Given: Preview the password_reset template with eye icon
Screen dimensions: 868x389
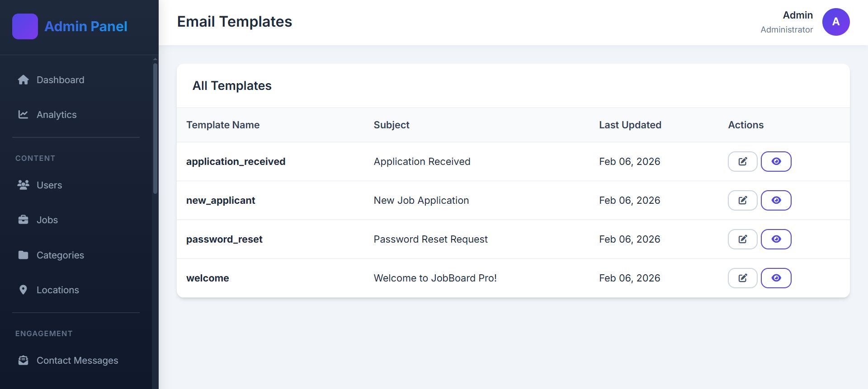Looking at the screenshot, I should 776,239.
